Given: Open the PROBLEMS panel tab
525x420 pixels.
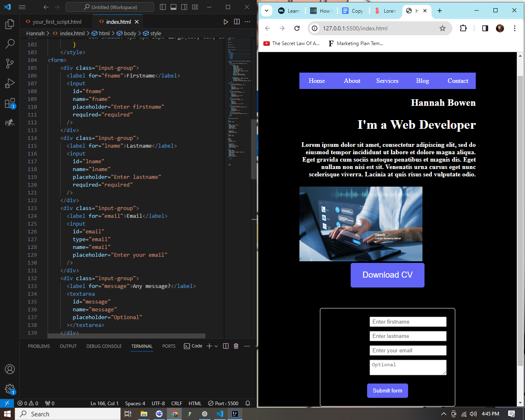Looking at the screenshot, I should (39, 346).
